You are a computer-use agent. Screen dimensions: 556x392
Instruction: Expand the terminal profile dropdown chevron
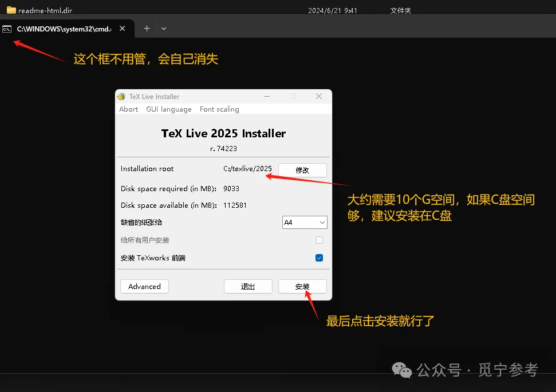(x=163, y=29)
